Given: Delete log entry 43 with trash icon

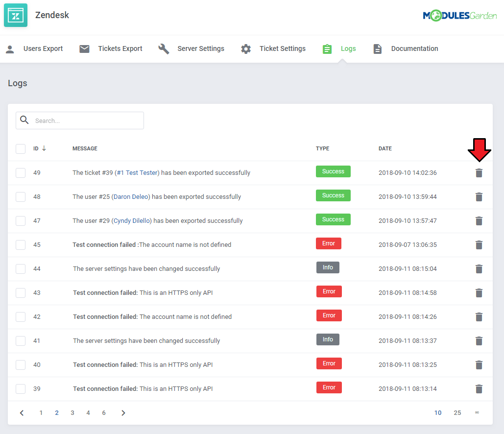Looking at the screenshot, I should pos(479,293).
